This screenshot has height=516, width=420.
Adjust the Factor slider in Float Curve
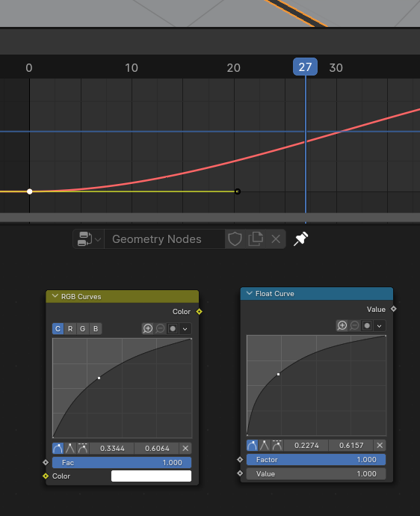316,459
